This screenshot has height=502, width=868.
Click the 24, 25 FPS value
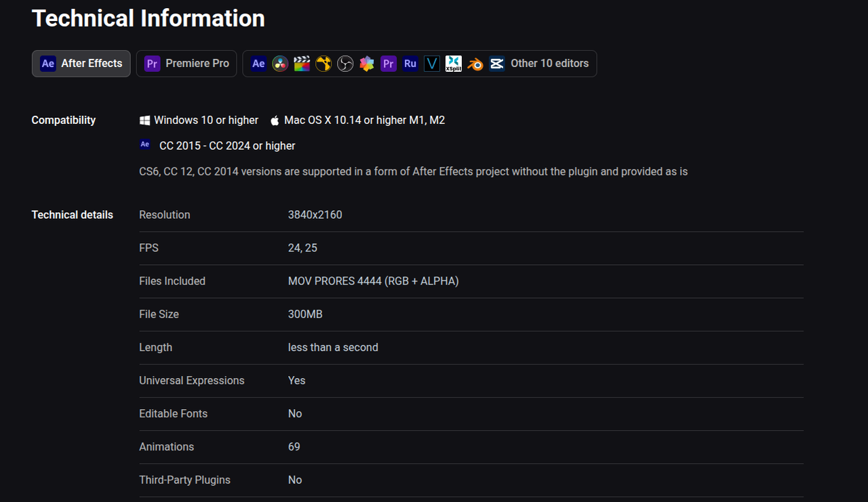302,248
